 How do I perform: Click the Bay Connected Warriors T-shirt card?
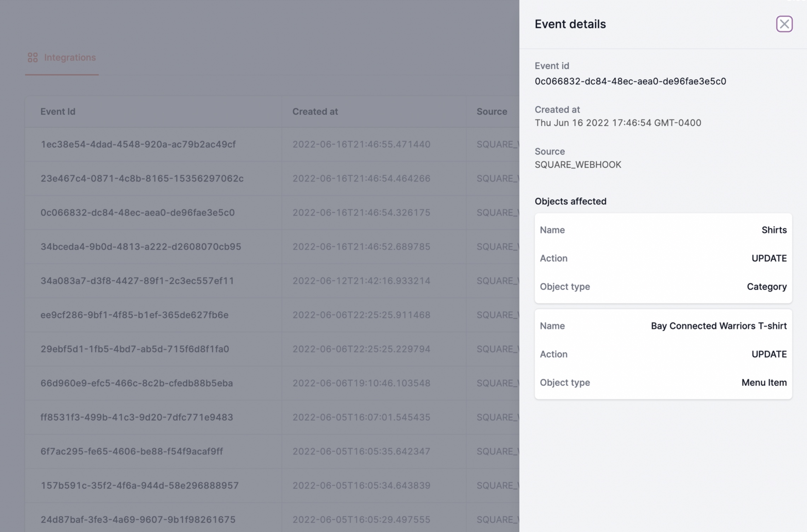pos(663,354)
